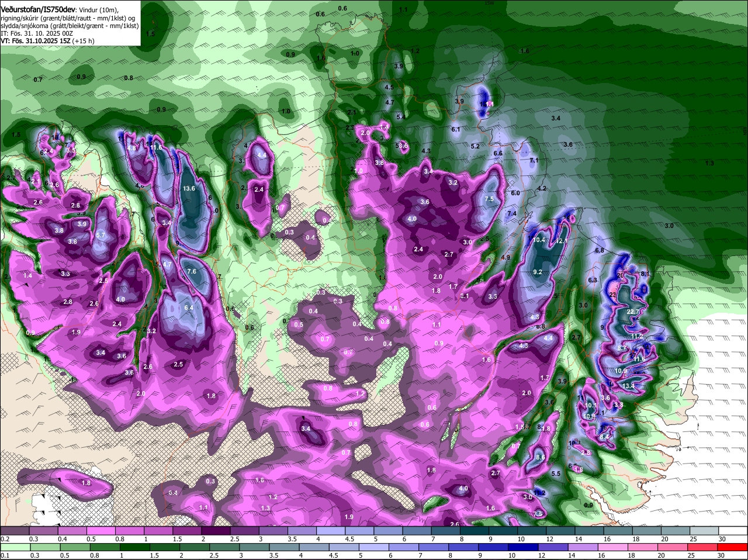Click the 10.4 precipitation value on the map
Image resolution: width=748 pixels, height=560 pixels.
(x=539, y=240)
